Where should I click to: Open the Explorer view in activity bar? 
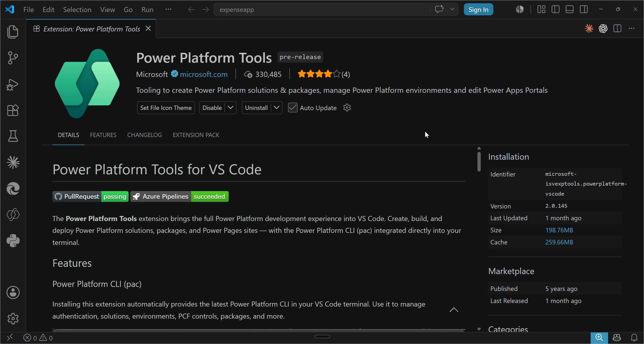(x=13, y=32)
